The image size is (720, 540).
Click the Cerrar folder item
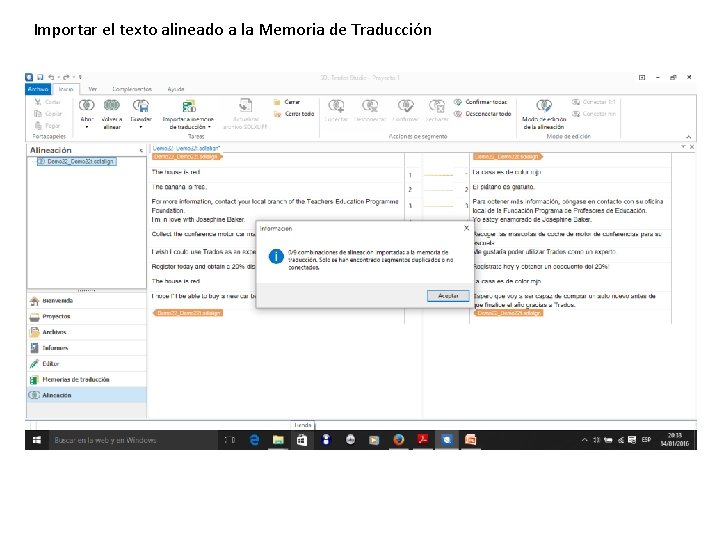click(287, 102)
